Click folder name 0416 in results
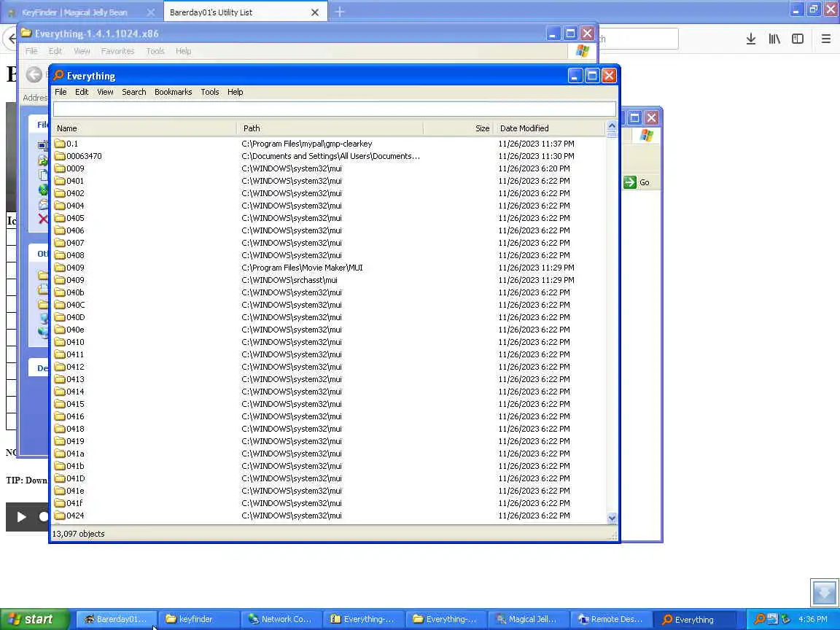The width and height of the screenshot is (840, 630). (x=75, y=416)
